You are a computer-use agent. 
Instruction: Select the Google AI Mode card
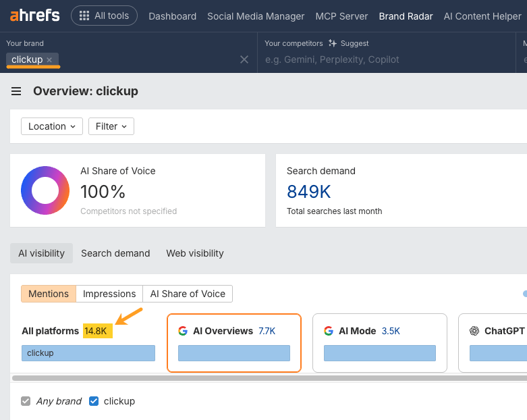tap(379, 342)
